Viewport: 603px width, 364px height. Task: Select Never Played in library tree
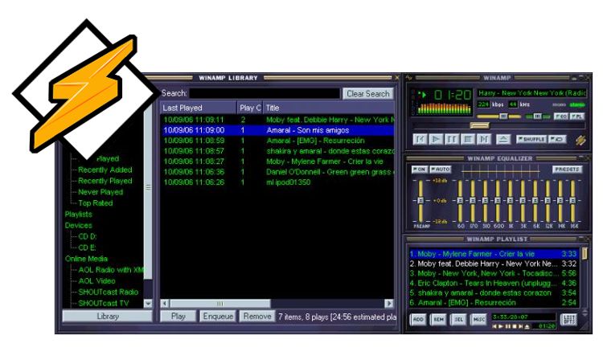pyautogui.click(x=100, y=192)
